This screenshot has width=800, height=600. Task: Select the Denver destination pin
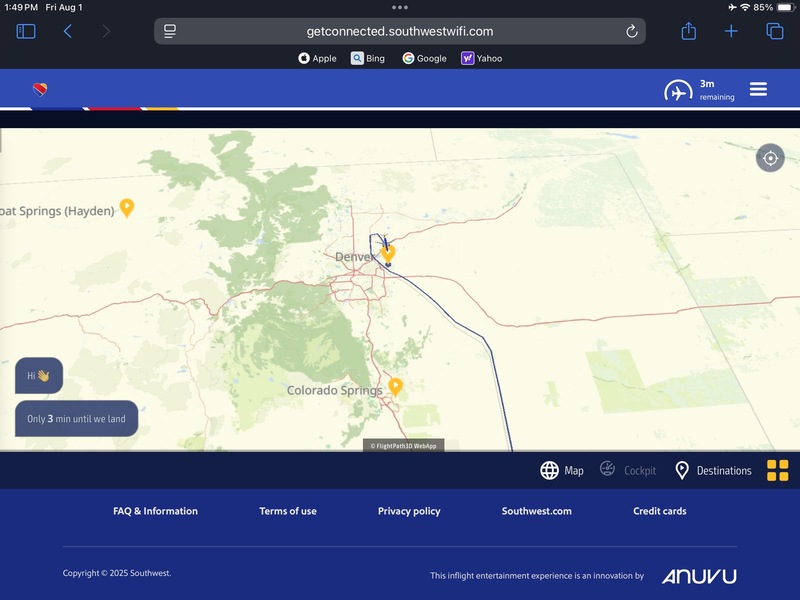point(388,254)
